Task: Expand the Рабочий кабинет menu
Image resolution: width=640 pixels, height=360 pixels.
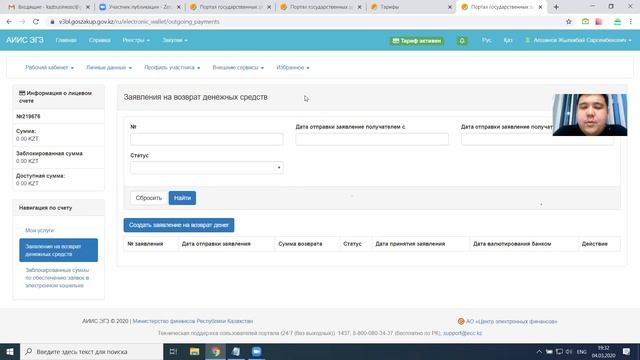Action: (x=49, y=67)
